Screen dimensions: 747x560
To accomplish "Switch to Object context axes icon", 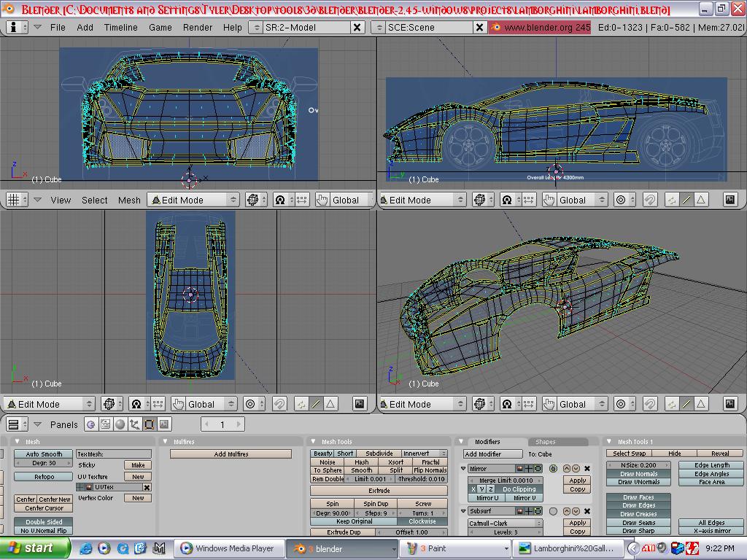I will pyautogui.click(x=135, y=424).
